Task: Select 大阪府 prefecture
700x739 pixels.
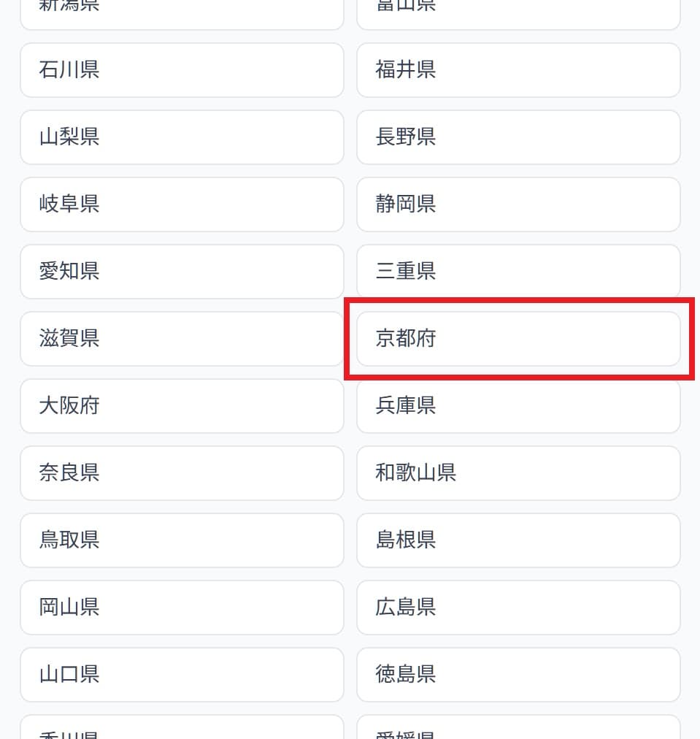Action: 182,406
